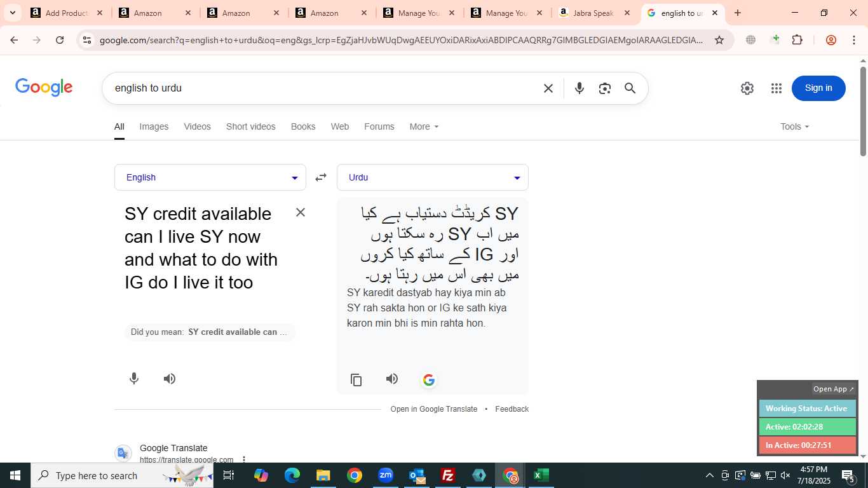Click the magnifier search button
This screenshot has width=868, height=488.
[630, 88]
